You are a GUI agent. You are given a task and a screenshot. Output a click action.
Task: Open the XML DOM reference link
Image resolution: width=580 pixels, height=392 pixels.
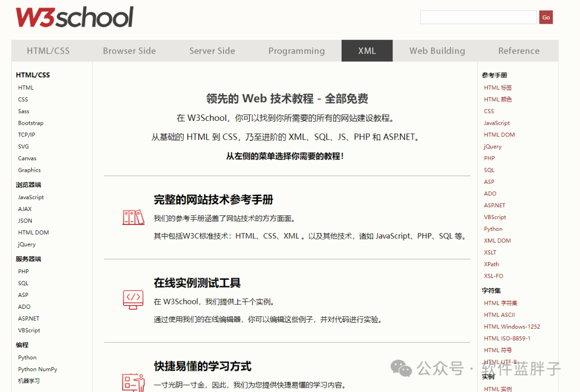pyautogui.click(x=497, y=241)
